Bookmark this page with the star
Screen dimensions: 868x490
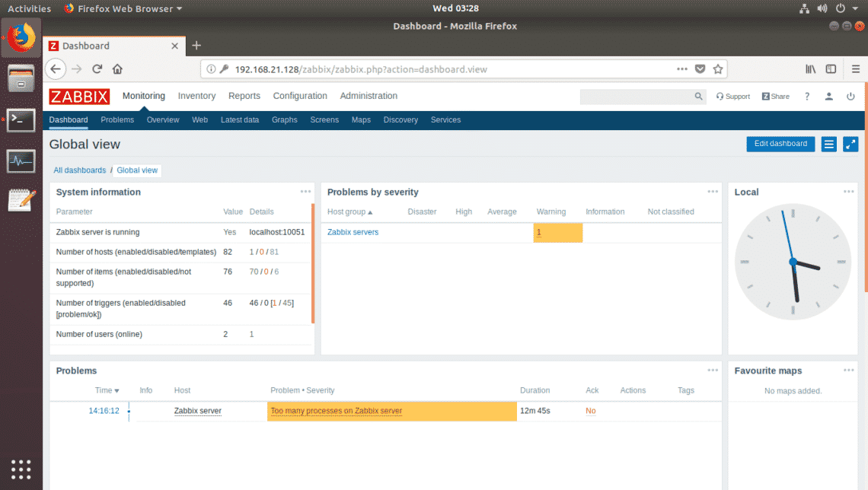[x=718, y=69]
